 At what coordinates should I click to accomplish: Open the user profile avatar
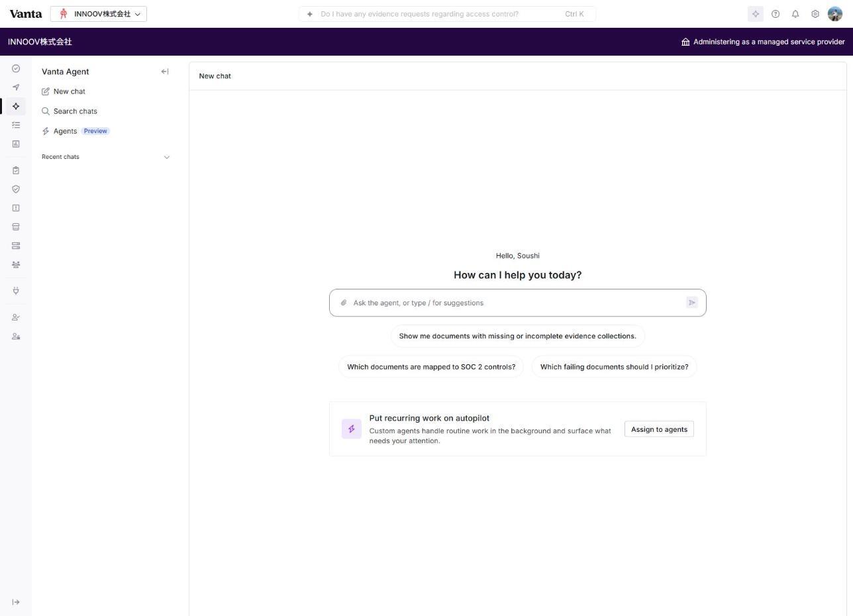point(835,14)
